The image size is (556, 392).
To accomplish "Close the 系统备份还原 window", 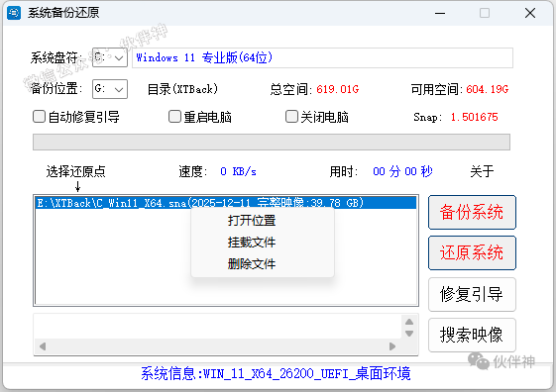I will tap(530, 13).
